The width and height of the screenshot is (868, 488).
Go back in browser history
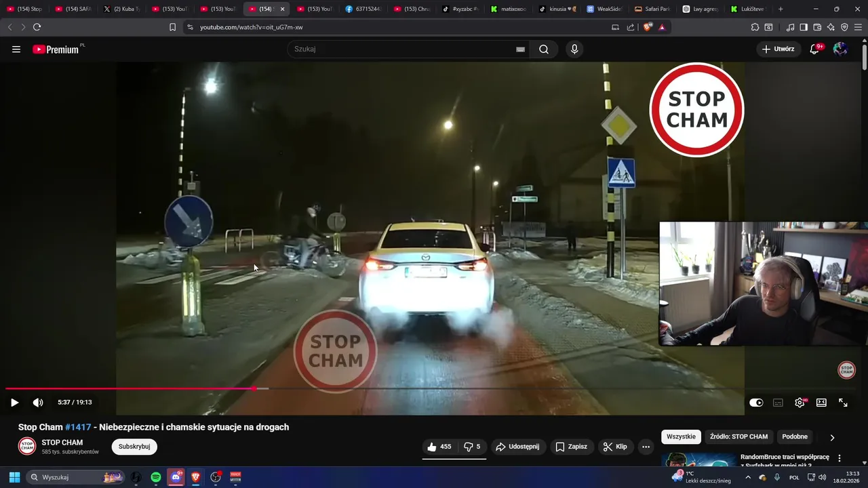pyautogui.click(x=9, y=27)
